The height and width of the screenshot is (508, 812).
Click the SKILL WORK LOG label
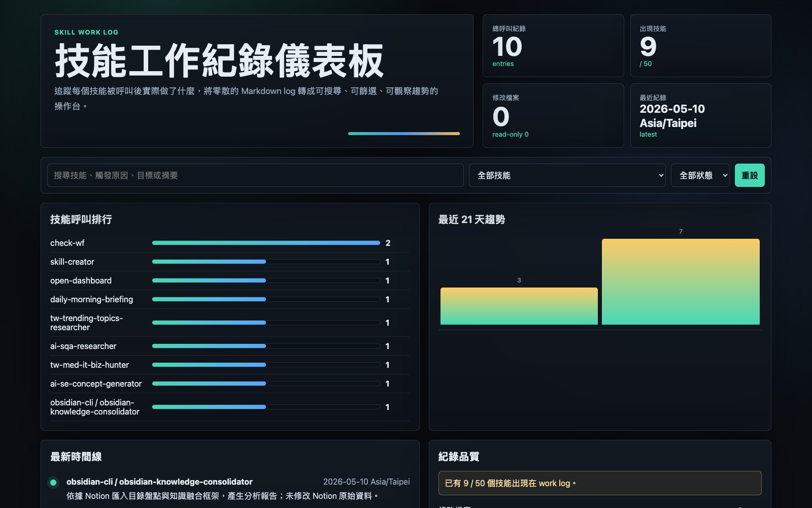click(86, 32)
